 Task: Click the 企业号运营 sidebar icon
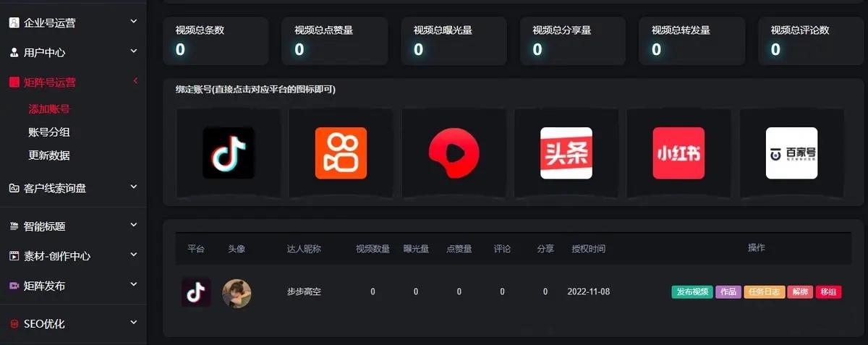tap(14, 22)
